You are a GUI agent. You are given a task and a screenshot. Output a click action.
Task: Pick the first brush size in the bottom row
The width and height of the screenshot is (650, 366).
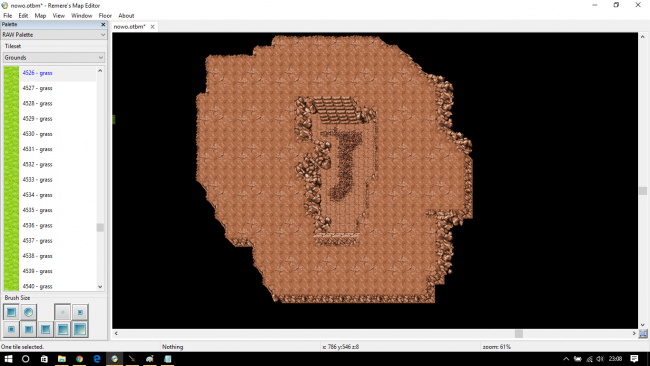coord(11,329)
